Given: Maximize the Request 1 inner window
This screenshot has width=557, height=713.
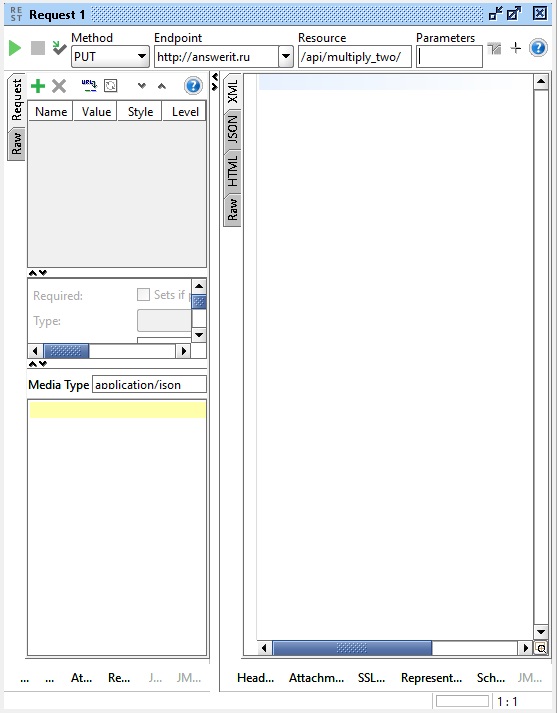Looking at the screenshot, I should pyautogui.click(x=514, y=14).
